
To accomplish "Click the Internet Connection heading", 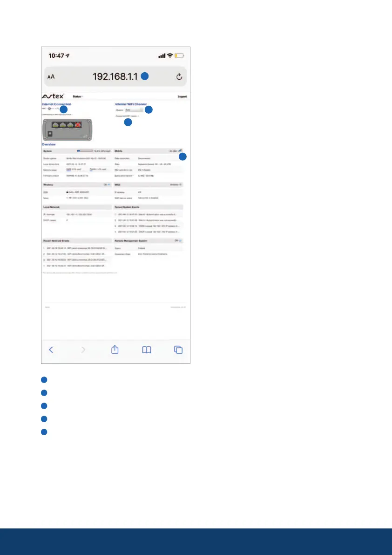I will coord(56,104).
